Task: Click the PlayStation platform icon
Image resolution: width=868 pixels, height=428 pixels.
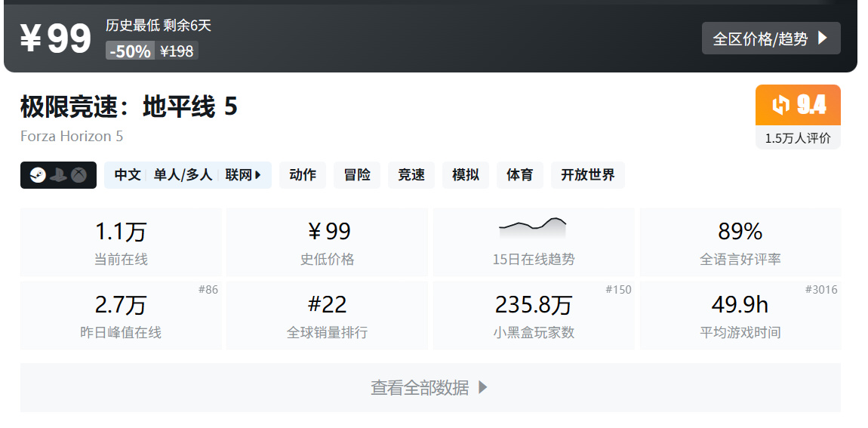Action: (x=59, y=176)
